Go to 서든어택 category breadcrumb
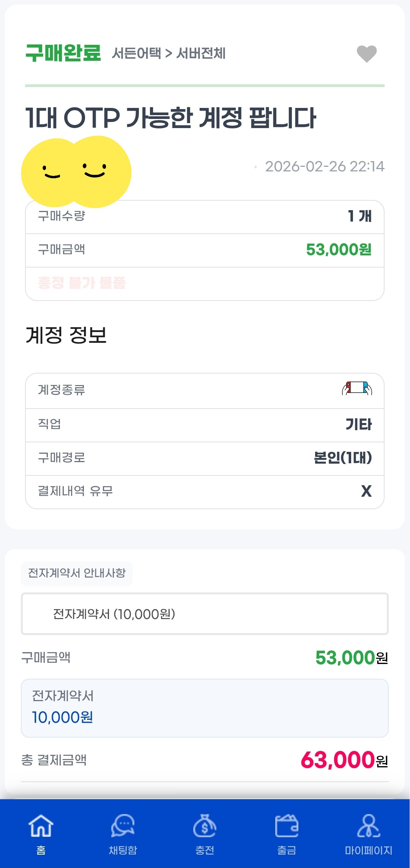Viewport: 410px width, 868px height. (x=136, y=53)
